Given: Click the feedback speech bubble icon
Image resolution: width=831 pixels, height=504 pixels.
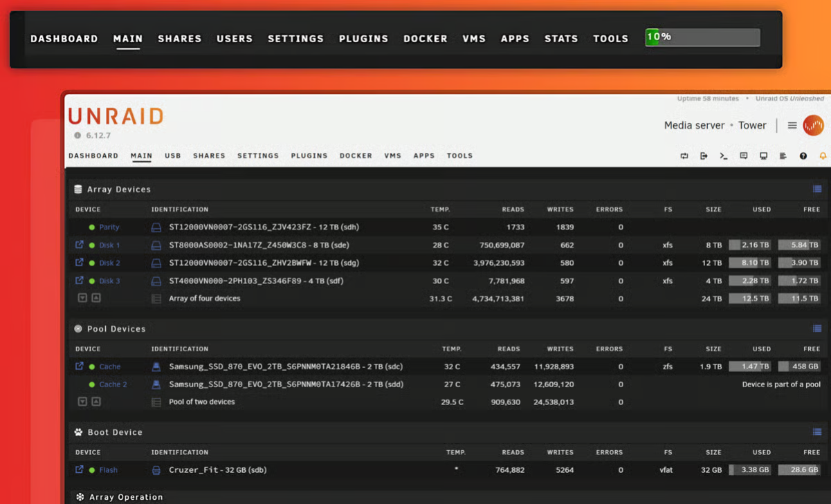Looking at the screenshot, I should pyautogui.click(x=743, y=156).
